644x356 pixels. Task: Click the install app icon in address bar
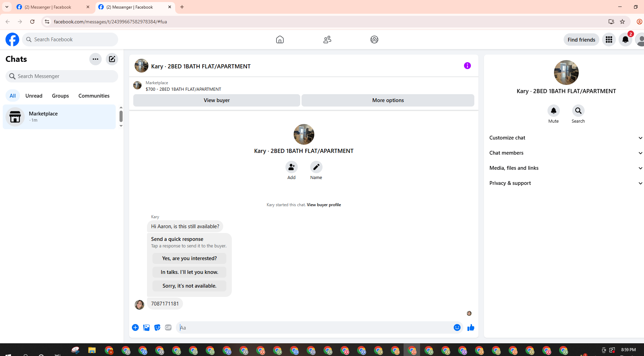click(611, 22)
